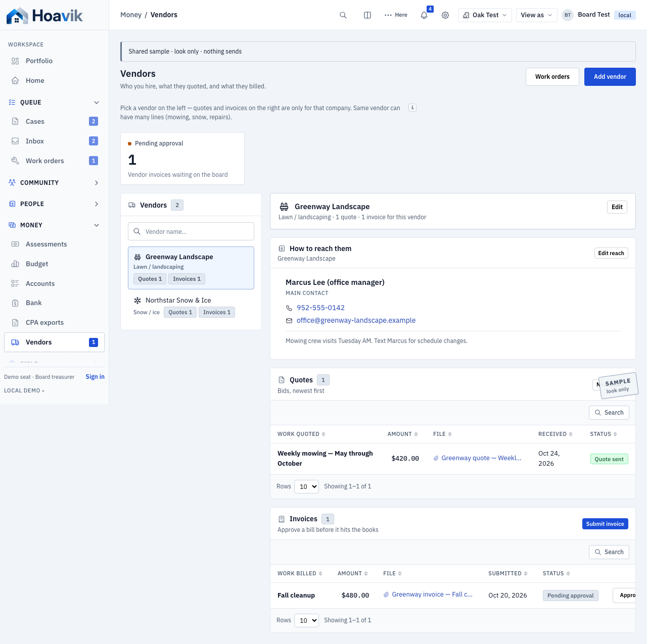Open the Greenway invoice file link
This screenshot has height=644, width=647.
pos(428,595)
